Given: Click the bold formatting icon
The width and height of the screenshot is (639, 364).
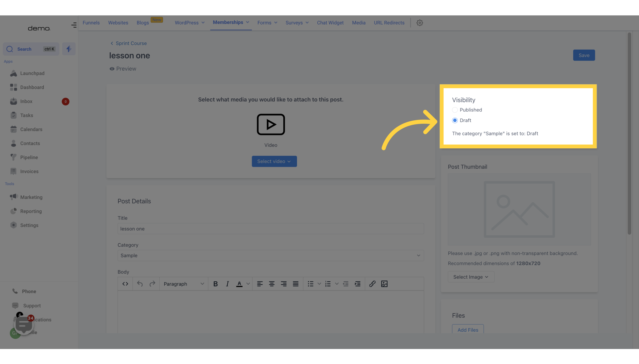Looking at the screenshot, I should tap(215, 284).
